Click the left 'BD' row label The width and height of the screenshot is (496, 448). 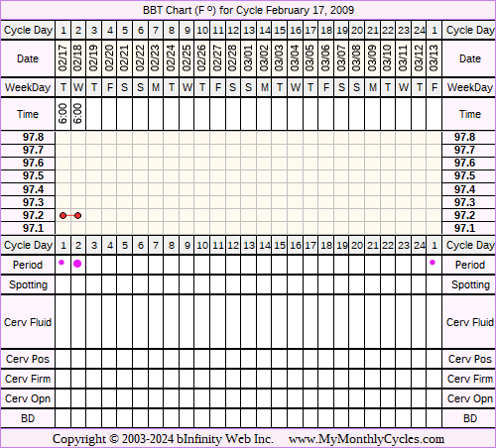(x=28, y=418)
